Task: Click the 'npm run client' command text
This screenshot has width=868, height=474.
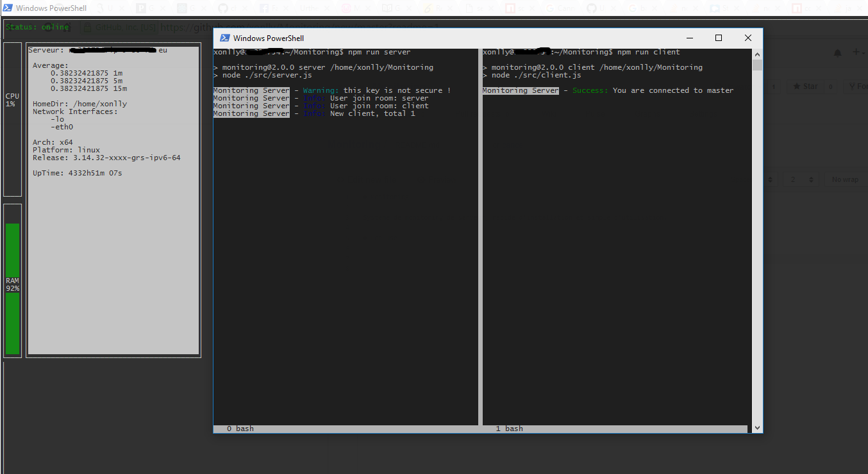Action: 649,52
